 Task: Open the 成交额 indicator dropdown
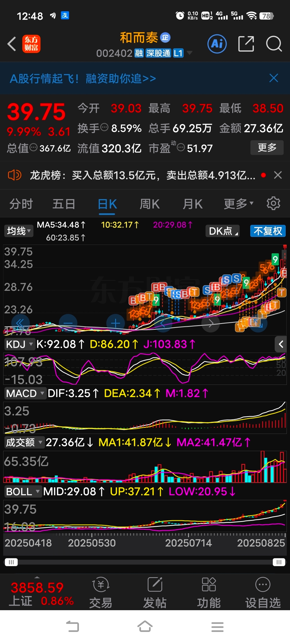point(24,442)
